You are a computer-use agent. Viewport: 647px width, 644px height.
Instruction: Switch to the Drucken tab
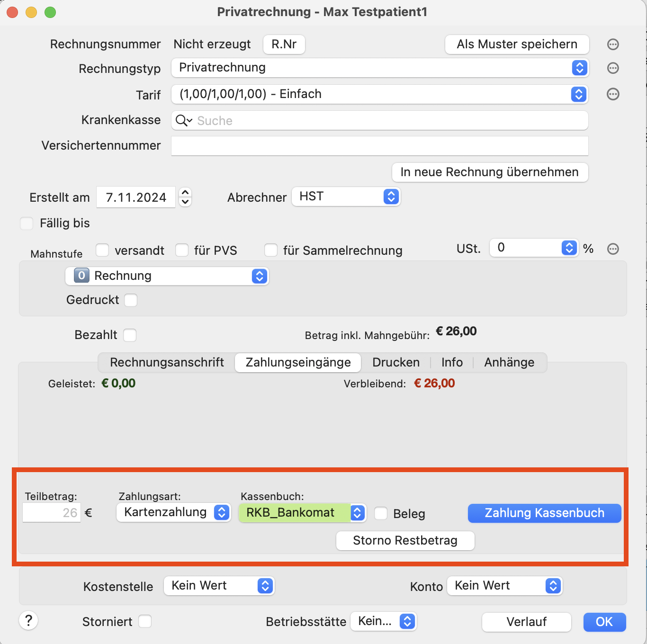click(x=396, y=363)
